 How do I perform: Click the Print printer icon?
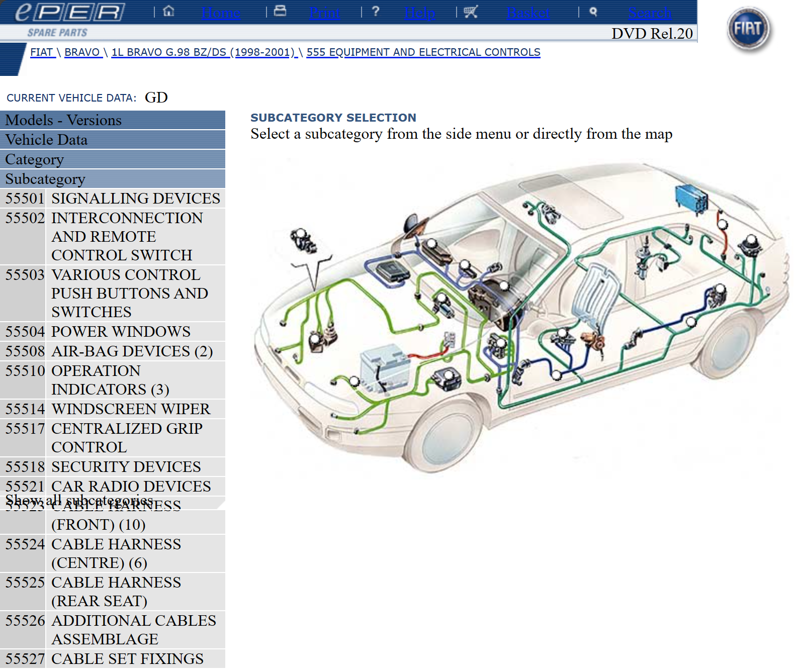(x=280, y=11)
